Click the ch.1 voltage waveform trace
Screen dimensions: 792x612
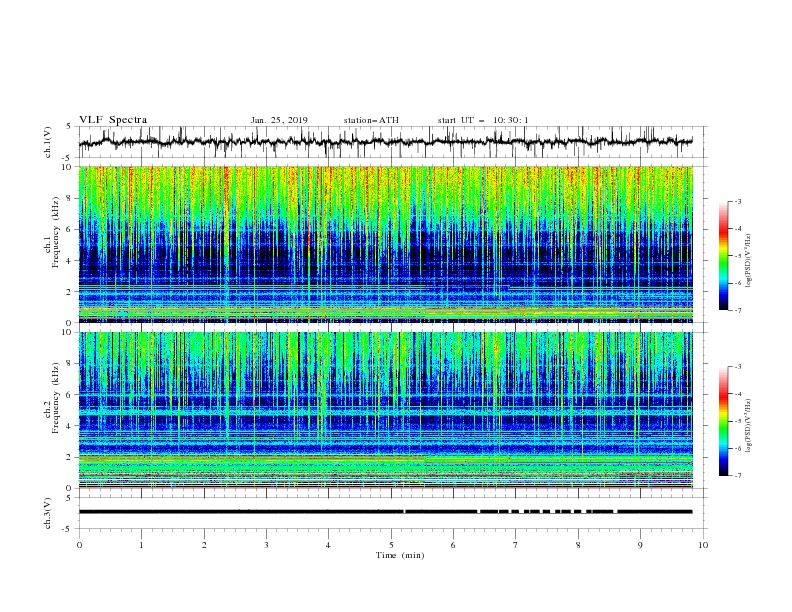pos(385,142)
